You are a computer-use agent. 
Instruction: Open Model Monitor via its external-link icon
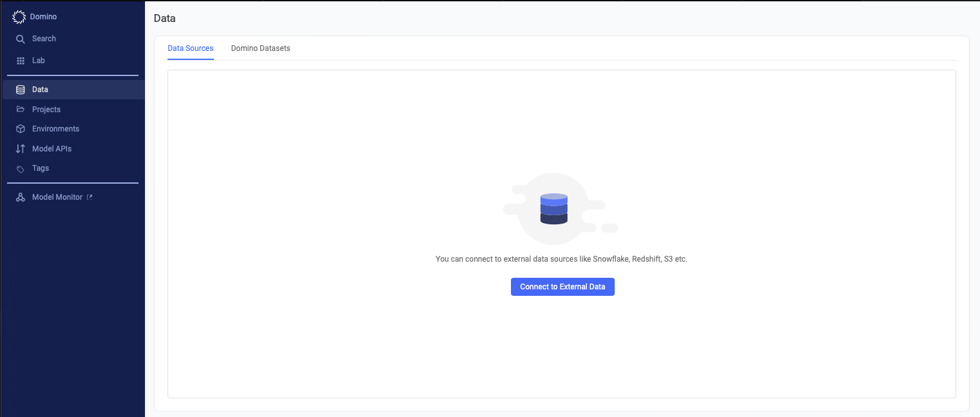pos(90,197)
